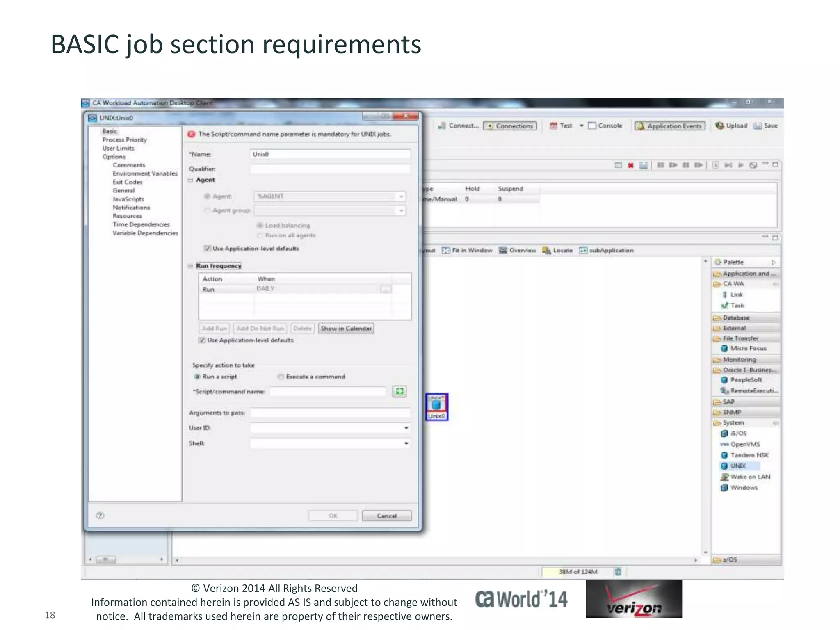Screen dimensions: 840x630
Task: Select the UNIX job icon in palette
Action: point(724,466)
